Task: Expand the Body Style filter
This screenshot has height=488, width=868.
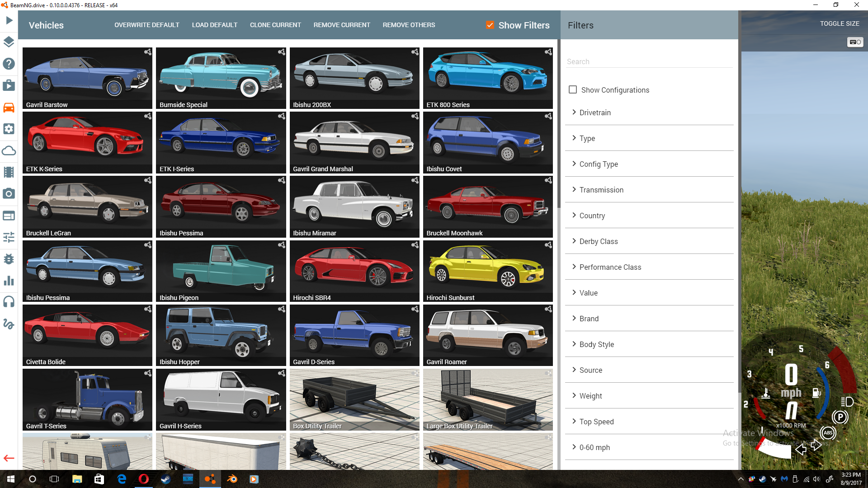Action: coord(649,344)
